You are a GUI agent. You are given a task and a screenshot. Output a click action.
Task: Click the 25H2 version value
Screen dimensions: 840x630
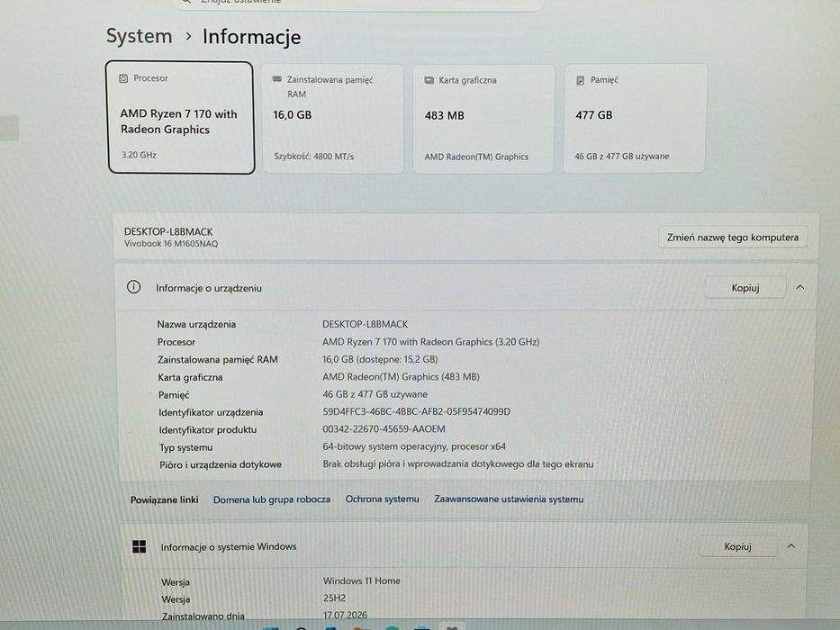pyautogui.click(x=334, y=598)
